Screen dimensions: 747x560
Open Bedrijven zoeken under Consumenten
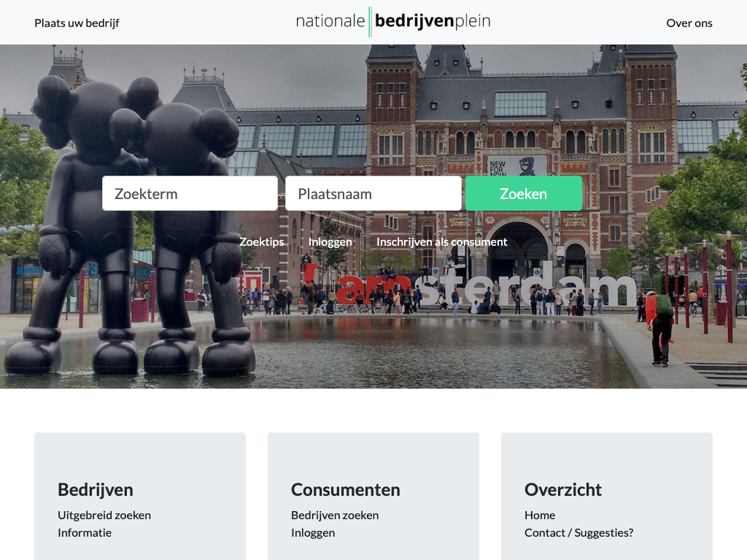[x=335, y=516]
